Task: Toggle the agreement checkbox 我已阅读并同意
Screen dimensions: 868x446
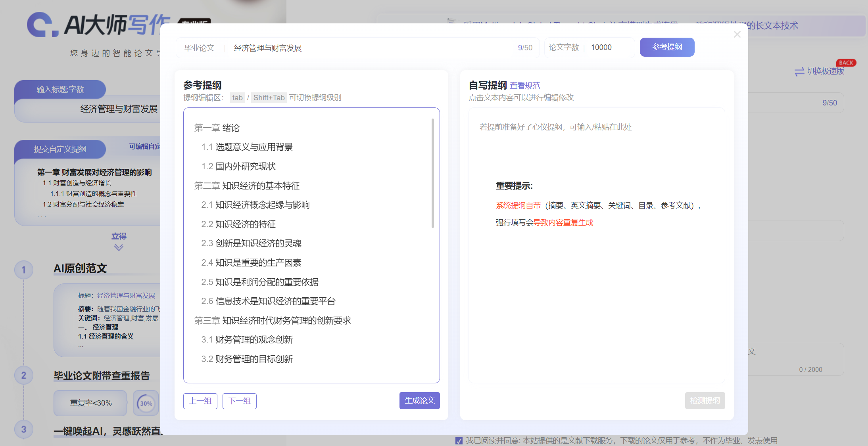Action: coord(459,440)
